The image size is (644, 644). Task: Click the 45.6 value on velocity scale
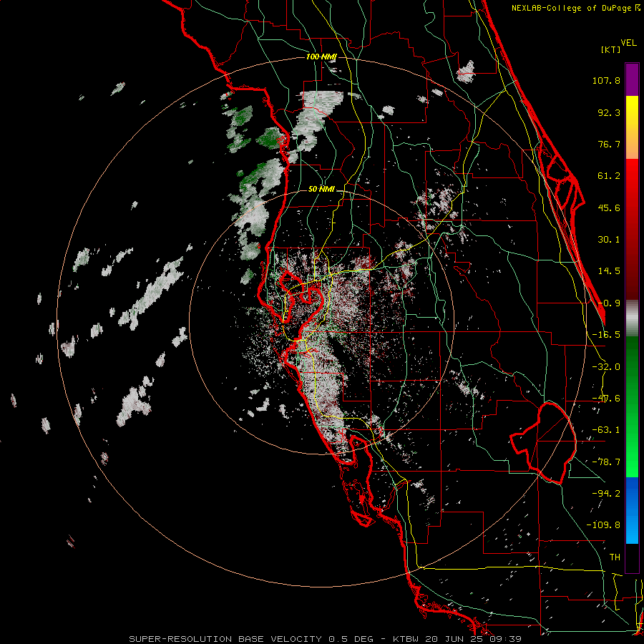tap(609, 208)
